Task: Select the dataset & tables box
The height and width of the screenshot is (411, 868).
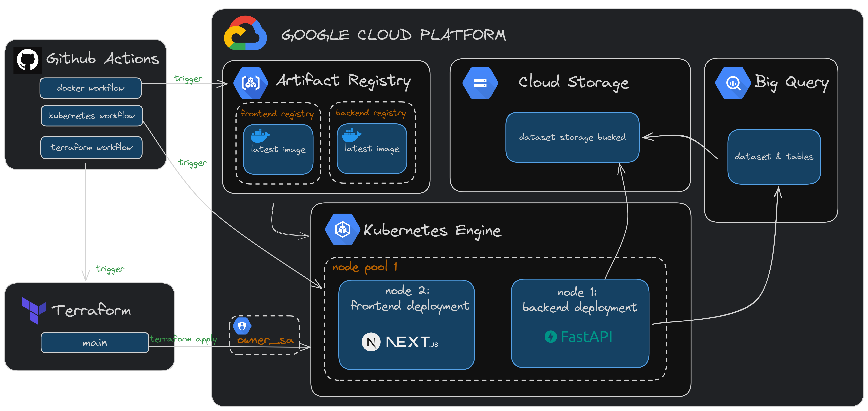Action: (774, 157)
